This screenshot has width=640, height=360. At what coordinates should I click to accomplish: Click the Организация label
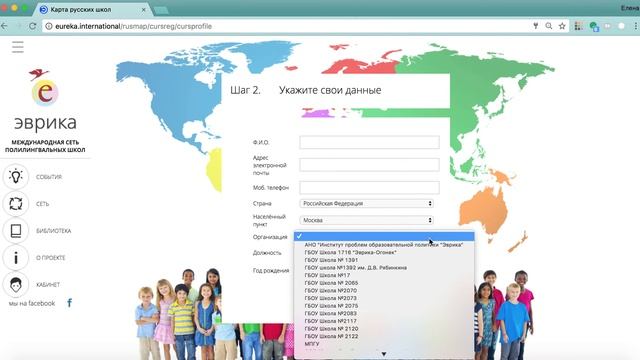[x=270, y=237]
